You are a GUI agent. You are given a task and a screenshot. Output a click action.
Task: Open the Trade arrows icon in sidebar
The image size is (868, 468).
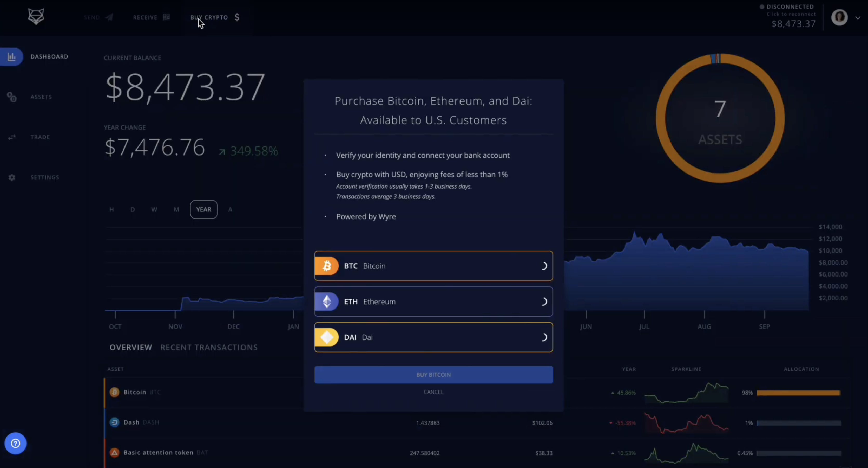(12, 137)
